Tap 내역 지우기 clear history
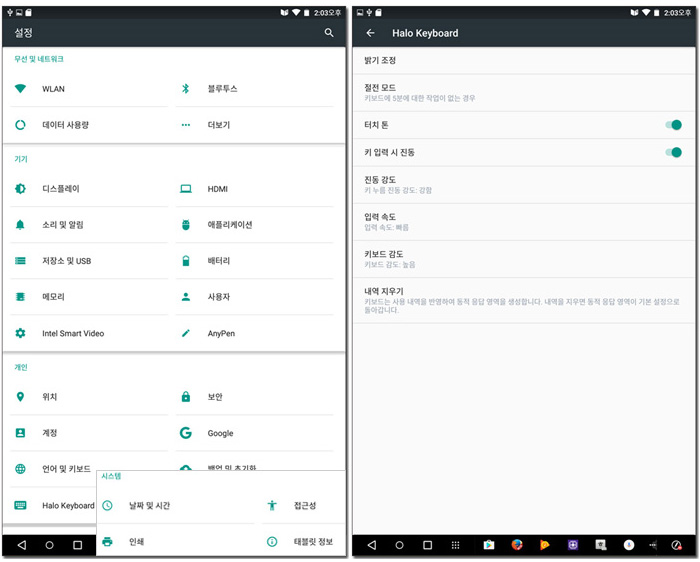The height and width of the screenshot is (562, 700). [524, 300]
